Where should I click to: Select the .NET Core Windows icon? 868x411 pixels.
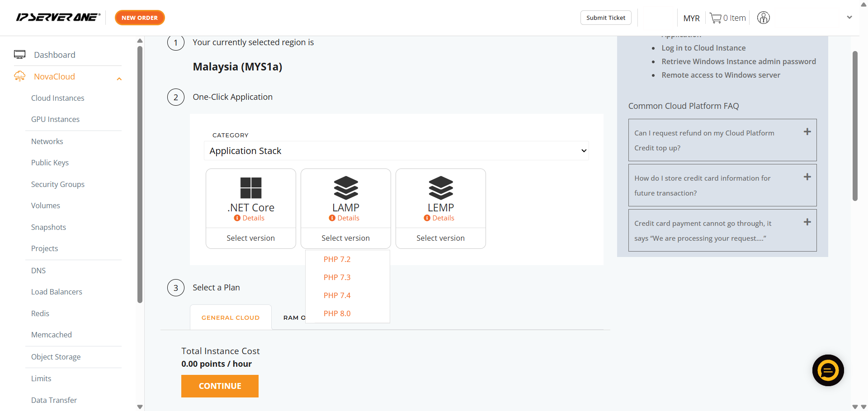(250, 188)
